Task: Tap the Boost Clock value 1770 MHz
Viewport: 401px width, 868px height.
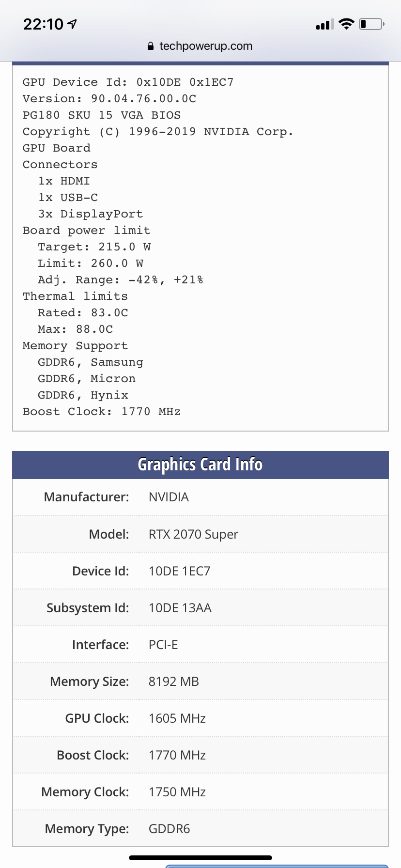Action: 176,755
